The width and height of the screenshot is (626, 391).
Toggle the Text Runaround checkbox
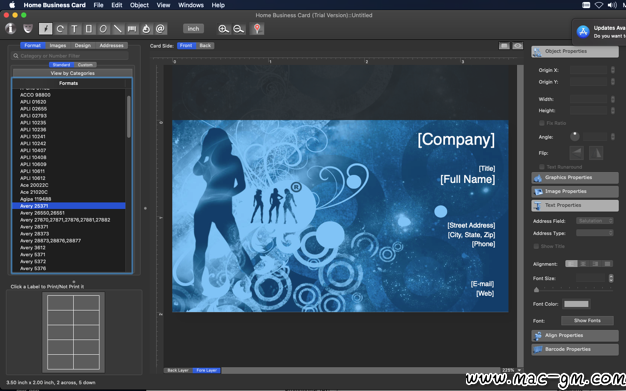[542, 167]
